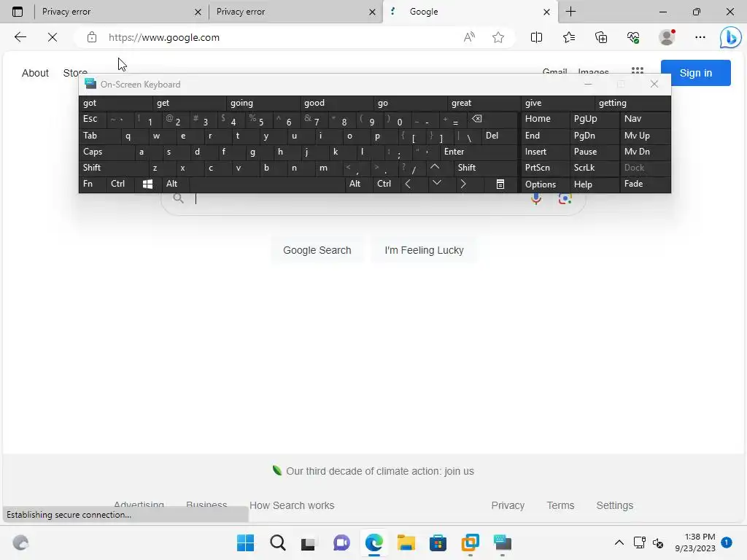Image resolution: width=747 pixels, height=560 pixels.
Task: Open split screen icon
Action: pyautogui.click(x=536, y=37)
